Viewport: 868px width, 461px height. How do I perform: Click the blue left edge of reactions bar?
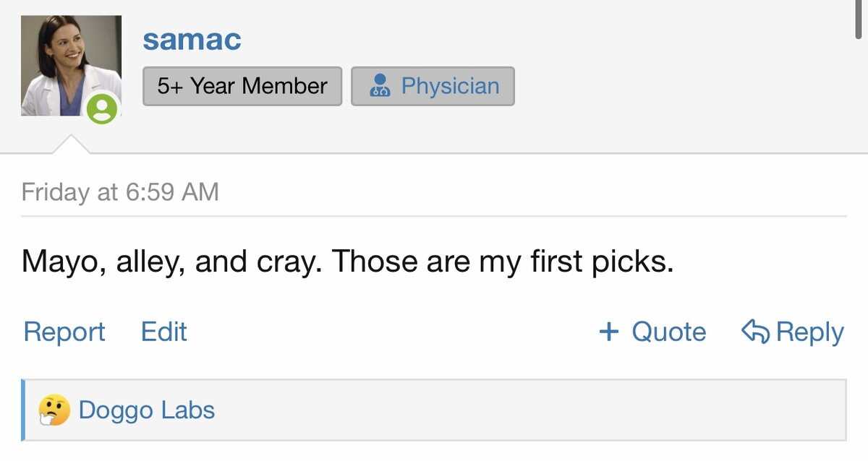(23, 410)
